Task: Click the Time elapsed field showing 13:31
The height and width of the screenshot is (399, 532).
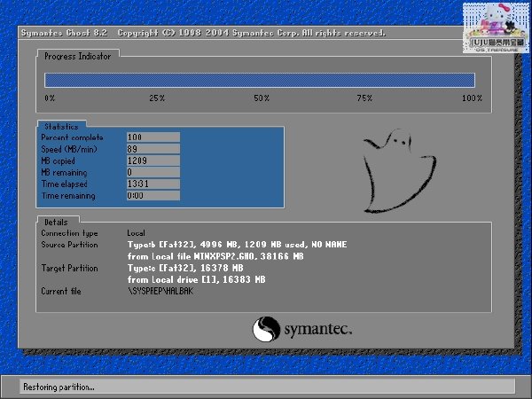Action: coord(153,184)
